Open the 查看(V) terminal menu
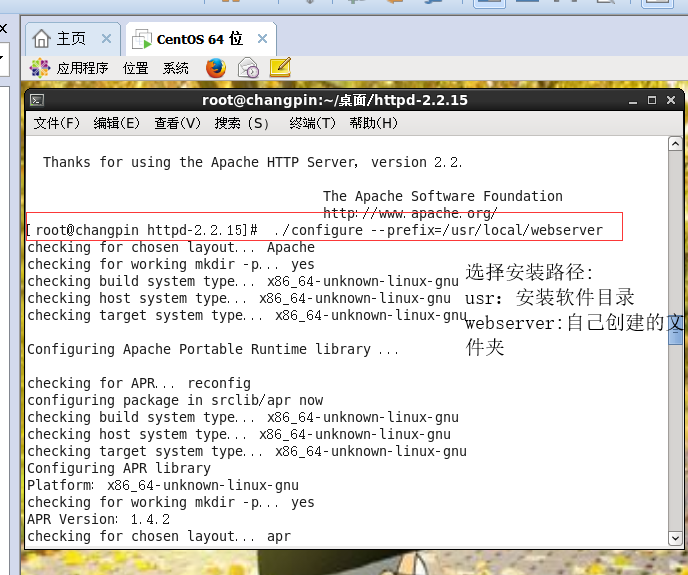Image resolution: width=688 pixels, height=575 pixels. pyautogui.click(x=177, y=123)
